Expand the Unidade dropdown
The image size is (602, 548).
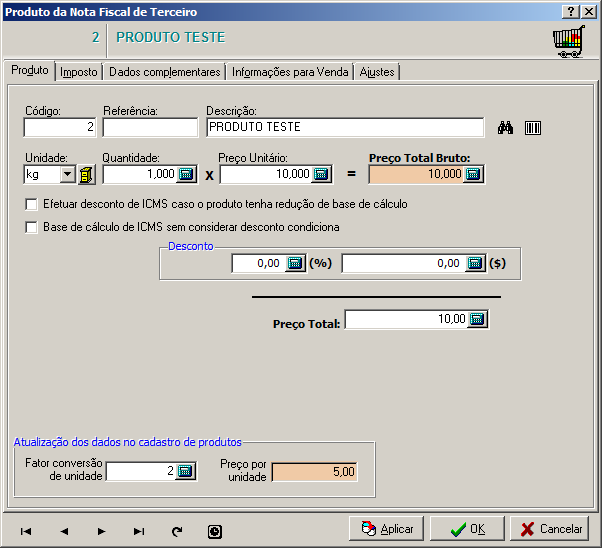point(68,175)
